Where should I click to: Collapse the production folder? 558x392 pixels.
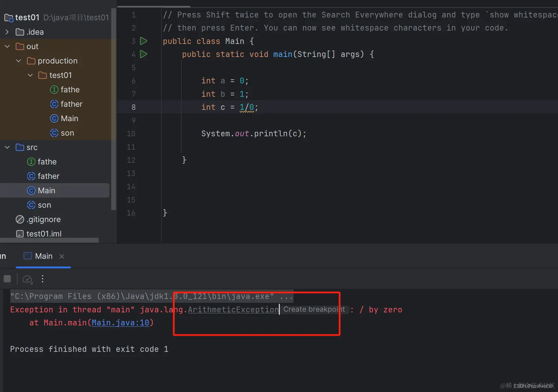(19, 61)
